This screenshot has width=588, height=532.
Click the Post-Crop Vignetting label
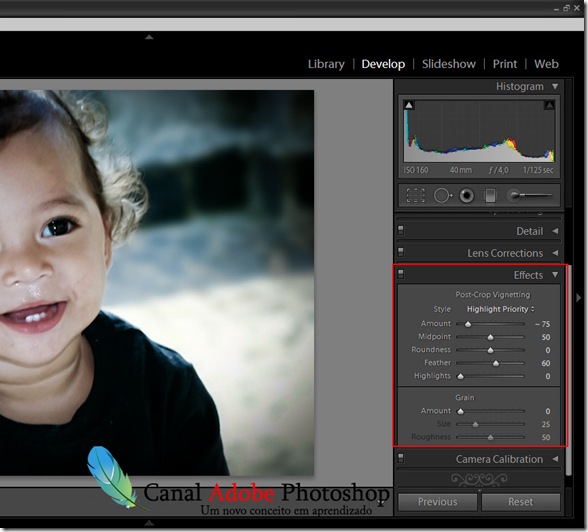pos(493,295)
